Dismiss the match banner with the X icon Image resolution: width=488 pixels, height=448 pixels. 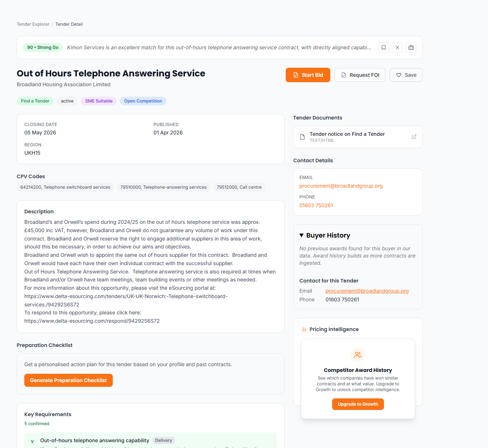(397, 47)
